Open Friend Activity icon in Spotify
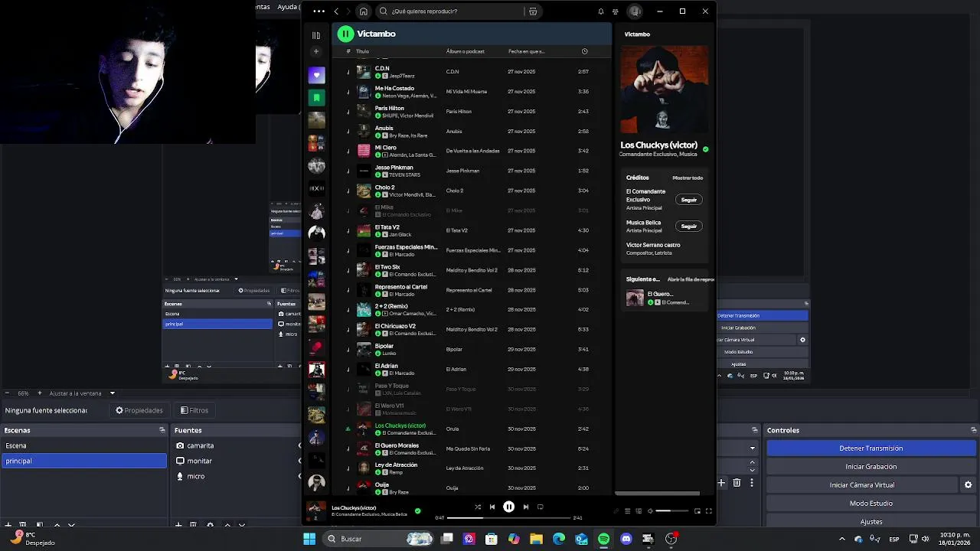 616,11
